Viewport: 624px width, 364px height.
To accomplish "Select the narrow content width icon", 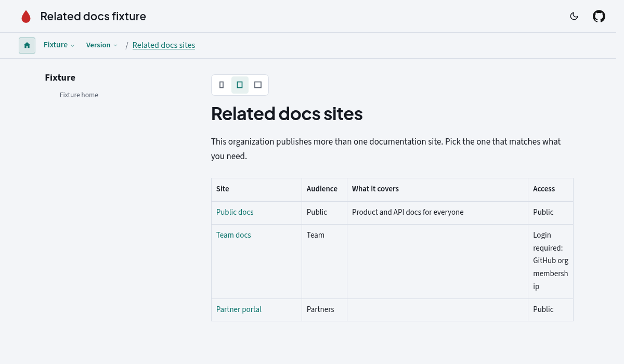I will pos(222,85).
